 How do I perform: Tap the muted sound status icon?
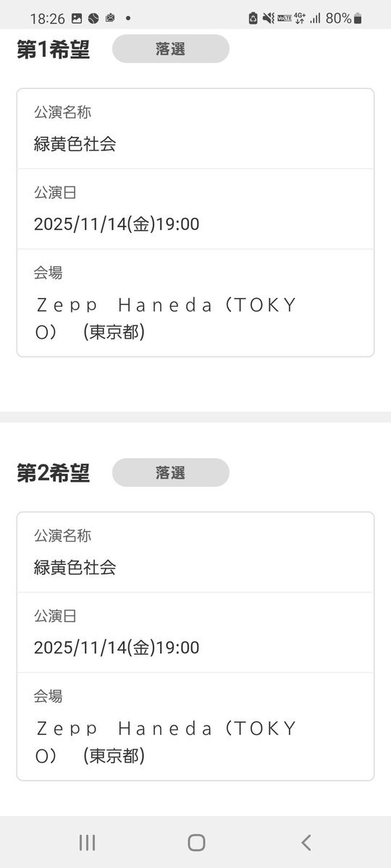(269, 18)
